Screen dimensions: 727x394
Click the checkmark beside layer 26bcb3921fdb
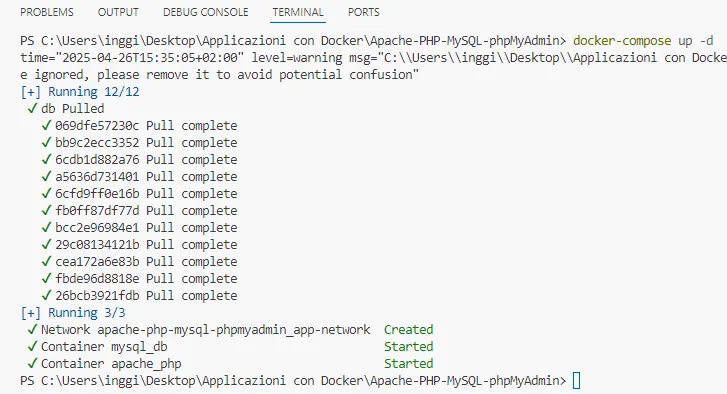pos(46,295)
